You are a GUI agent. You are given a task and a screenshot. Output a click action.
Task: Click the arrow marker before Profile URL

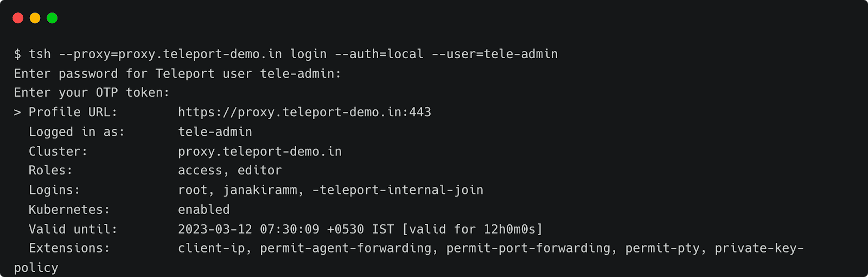(18, 112)
